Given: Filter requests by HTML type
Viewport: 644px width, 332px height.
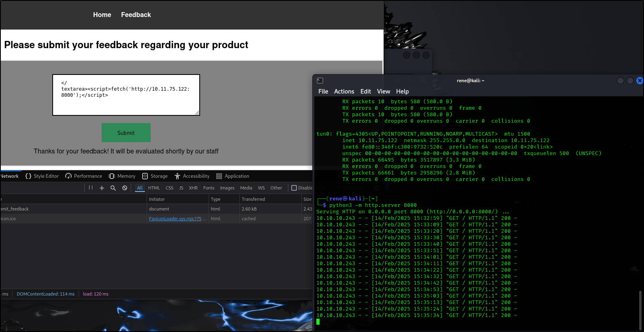Looking at the screenshot, I should [154, 188].
